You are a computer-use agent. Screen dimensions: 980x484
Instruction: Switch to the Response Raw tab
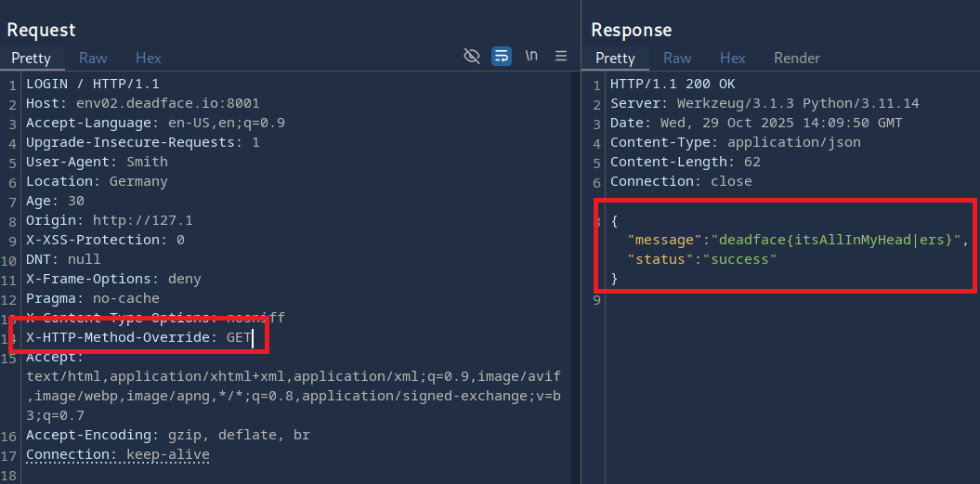[677, 58]
